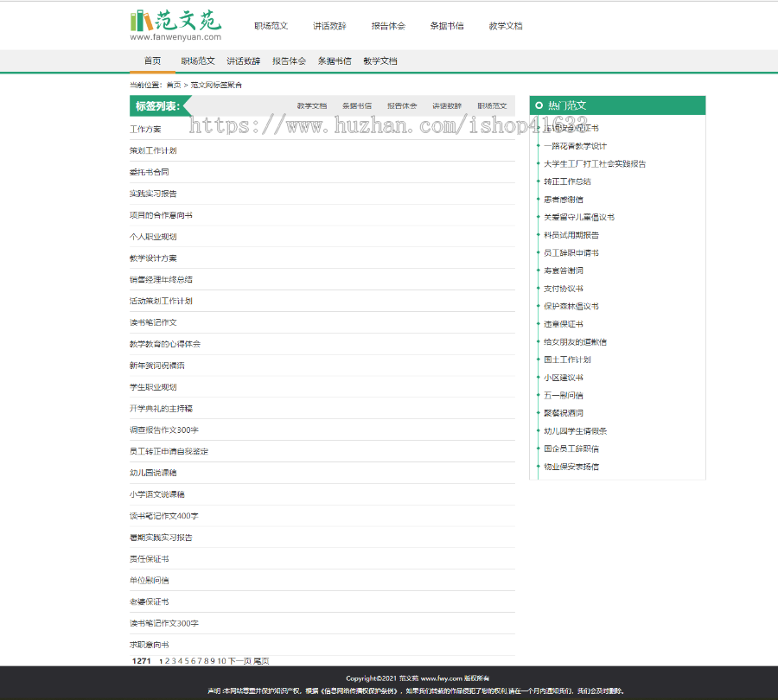This screenshot has height=700, width=778.
Task: Open hot article 关爱留守儿童倡议书
Action: [x=579, y=217]
